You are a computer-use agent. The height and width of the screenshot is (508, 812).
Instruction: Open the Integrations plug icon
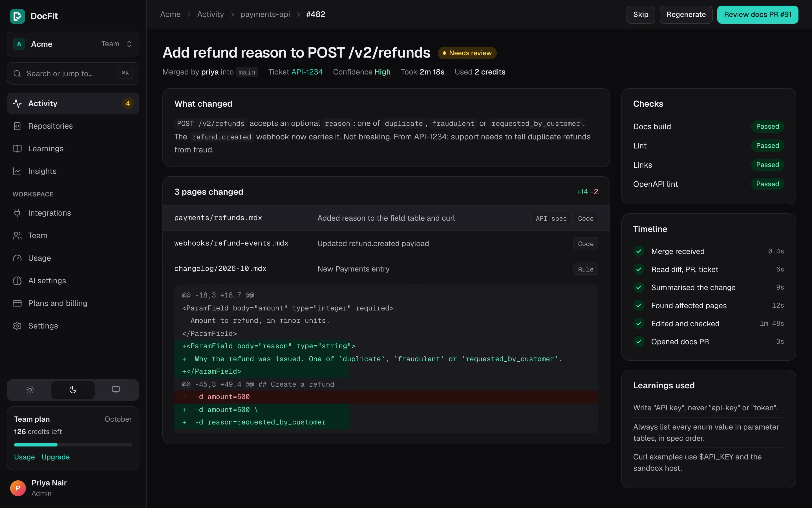coord(17,213)
